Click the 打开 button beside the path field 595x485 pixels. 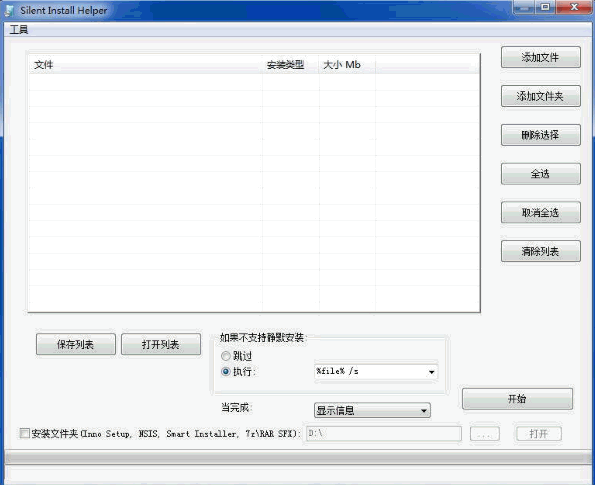[539, 434]
